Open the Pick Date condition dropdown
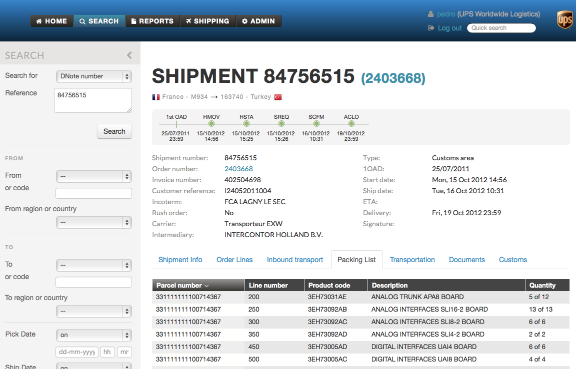Image resolution: width=576 pixels, height=369 pixels. click(94, 335)
